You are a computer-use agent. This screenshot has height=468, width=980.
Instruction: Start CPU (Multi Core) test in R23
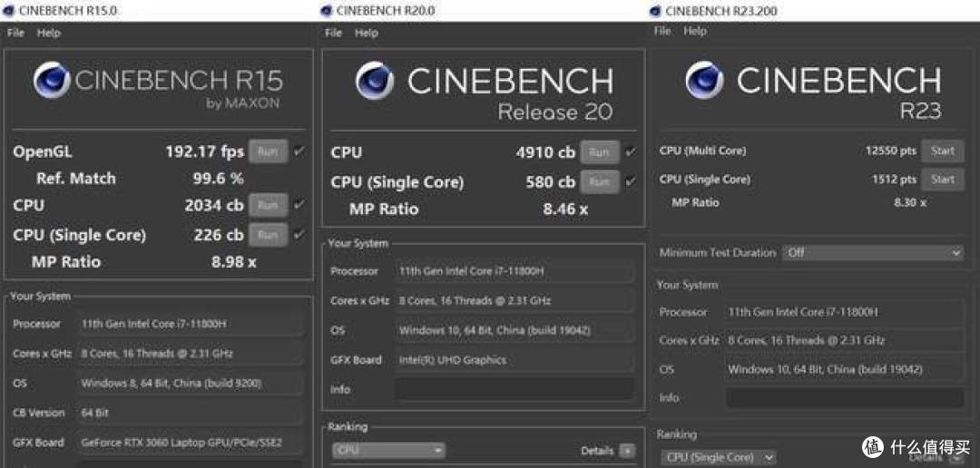943,151
